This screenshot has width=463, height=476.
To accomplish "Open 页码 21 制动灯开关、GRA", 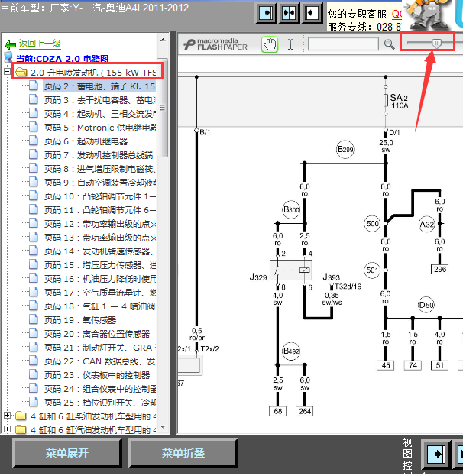I will tap(100, 348).
